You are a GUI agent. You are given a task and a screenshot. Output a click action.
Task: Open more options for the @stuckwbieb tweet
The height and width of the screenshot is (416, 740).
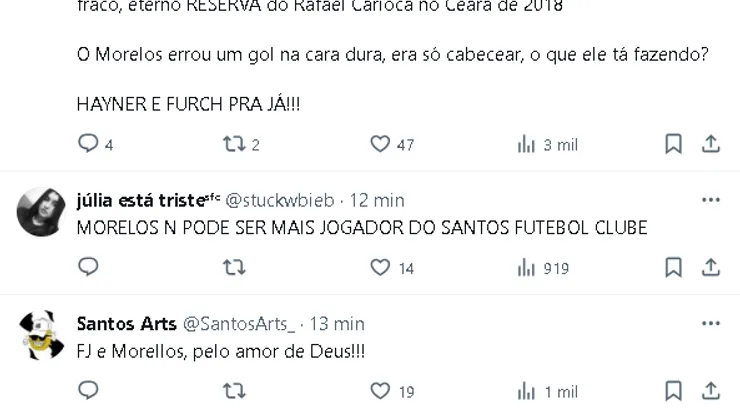point(711,200)
